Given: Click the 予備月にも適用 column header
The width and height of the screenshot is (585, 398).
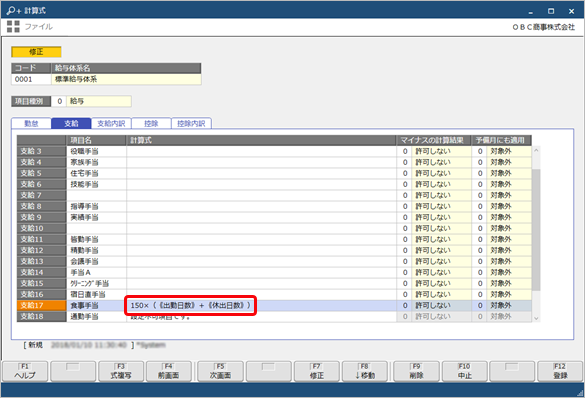Looking at the screenshot, I should click(501, 140).
